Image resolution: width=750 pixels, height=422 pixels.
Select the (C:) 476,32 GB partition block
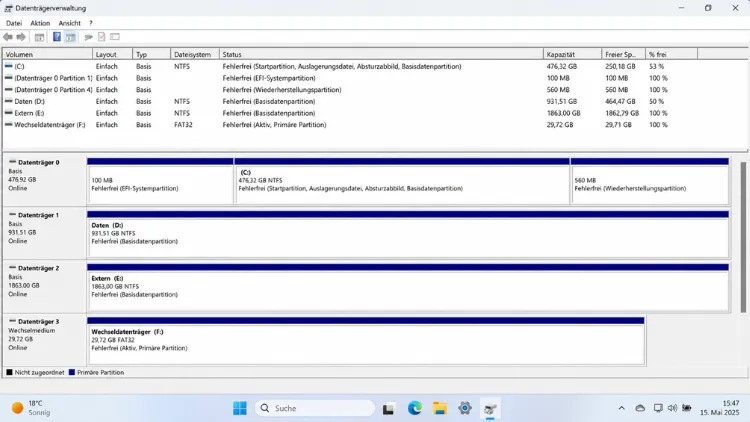[x=402, y=181]
